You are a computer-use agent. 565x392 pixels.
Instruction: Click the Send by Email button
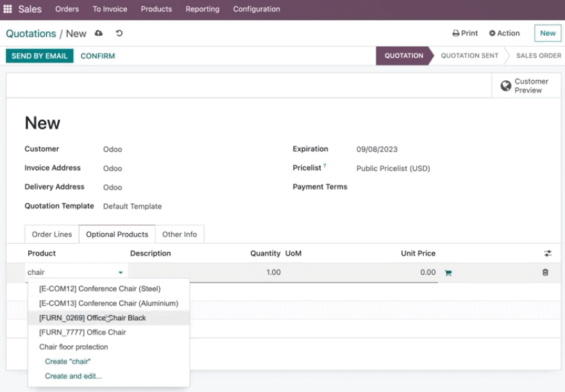40,56
